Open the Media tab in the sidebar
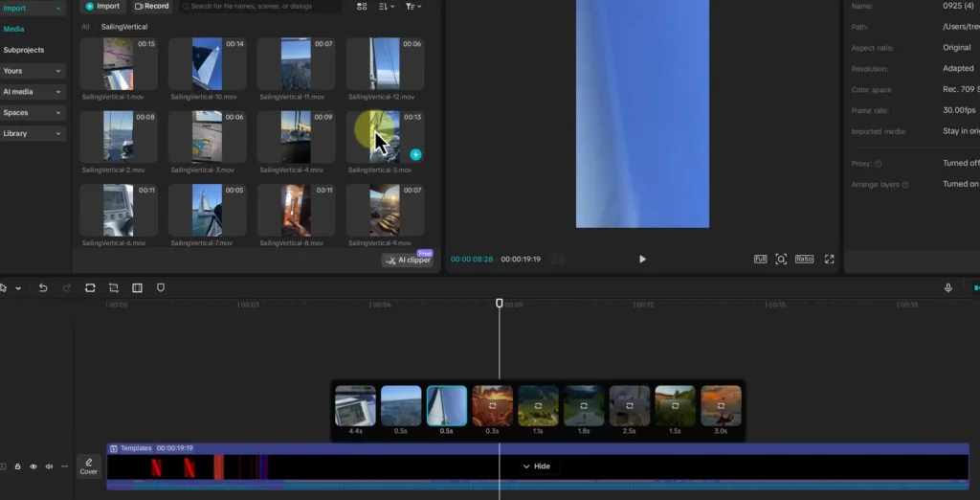 point(13,29)
